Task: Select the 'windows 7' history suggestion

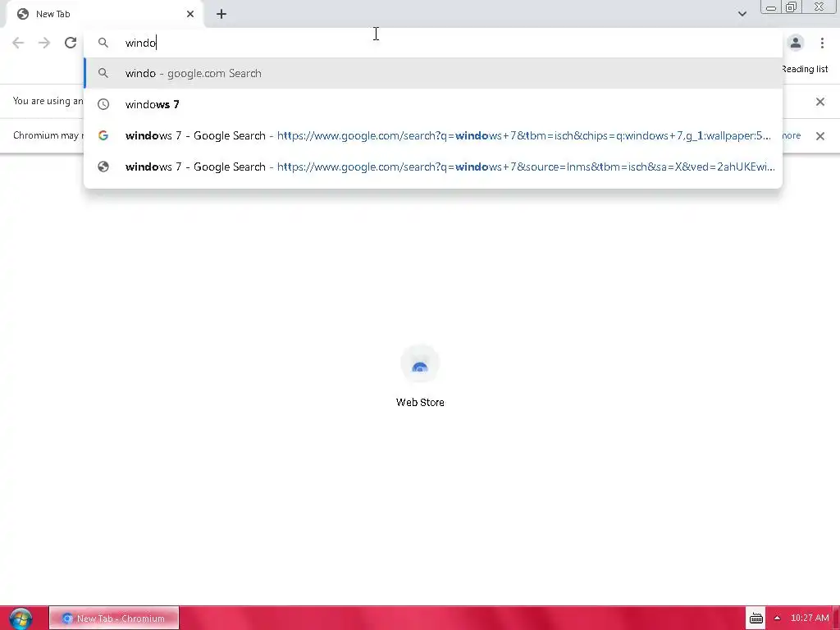Action: coord(433,104)
